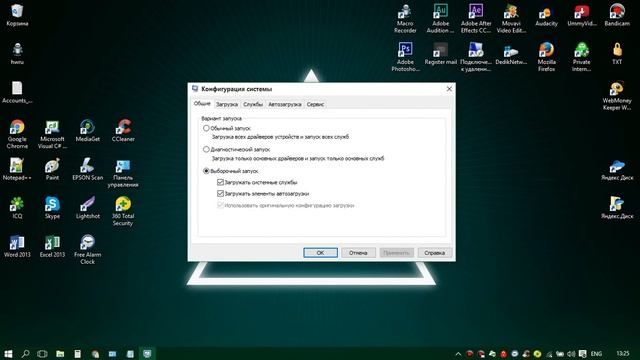Viewport: 640px width, 360px height.
Task: Click the Word 2013 desktop shortcut
Action: [x=17, y=246]
